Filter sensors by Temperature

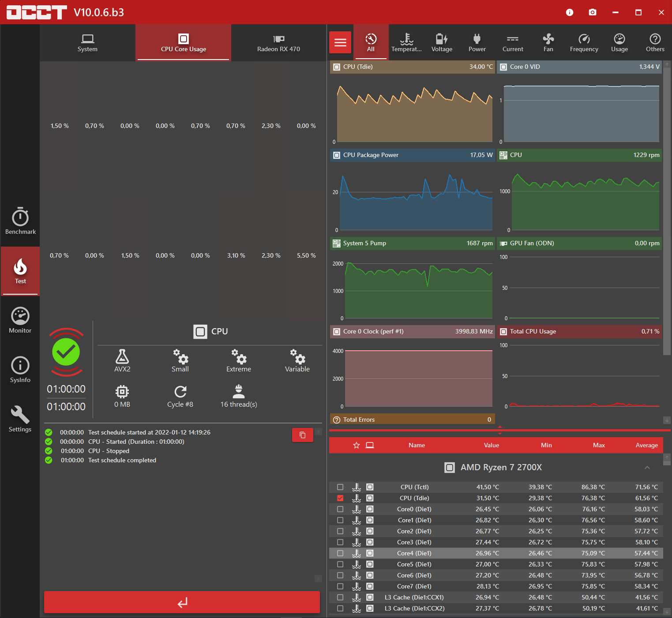(x=406, y=42)
